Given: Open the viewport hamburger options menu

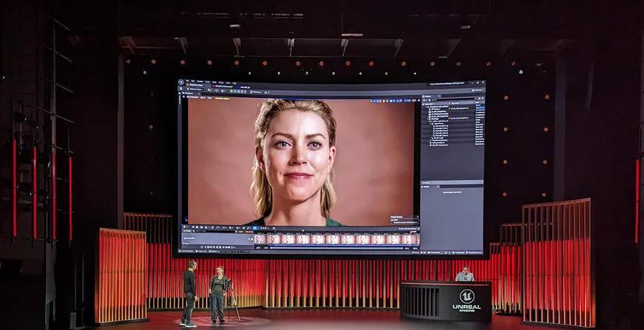Looking at the screenshot, I should 184,97.
